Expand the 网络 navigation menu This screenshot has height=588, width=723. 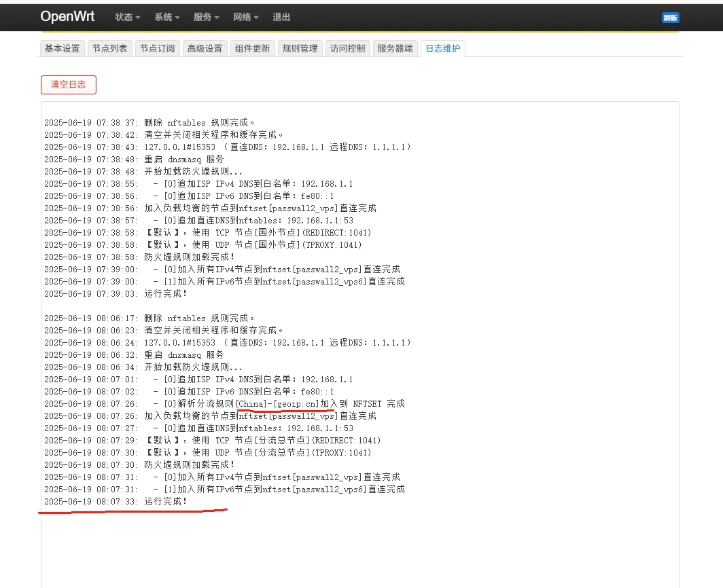tap(245, 18)
